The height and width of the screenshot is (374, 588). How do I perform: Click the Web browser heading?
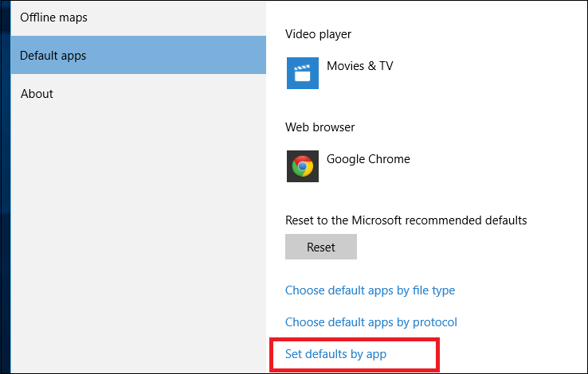point(319,127)
